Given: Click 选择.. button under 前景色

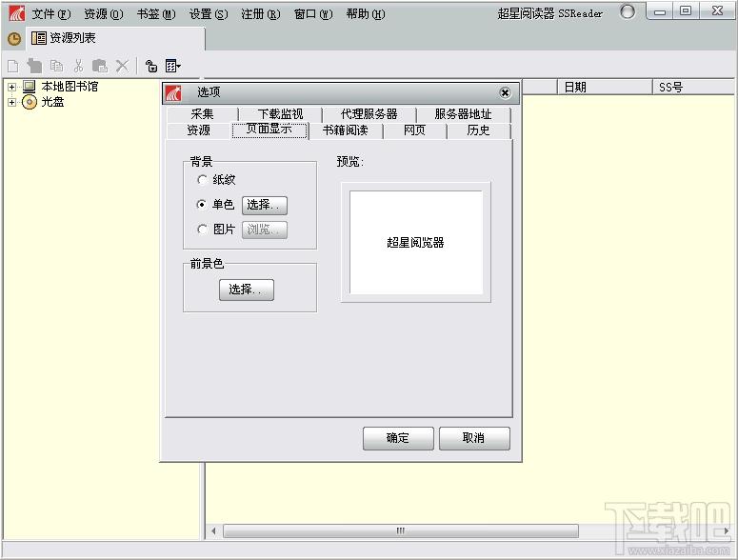Looking at the screenshot, I should pyautogui.click(x=246, y=290).
